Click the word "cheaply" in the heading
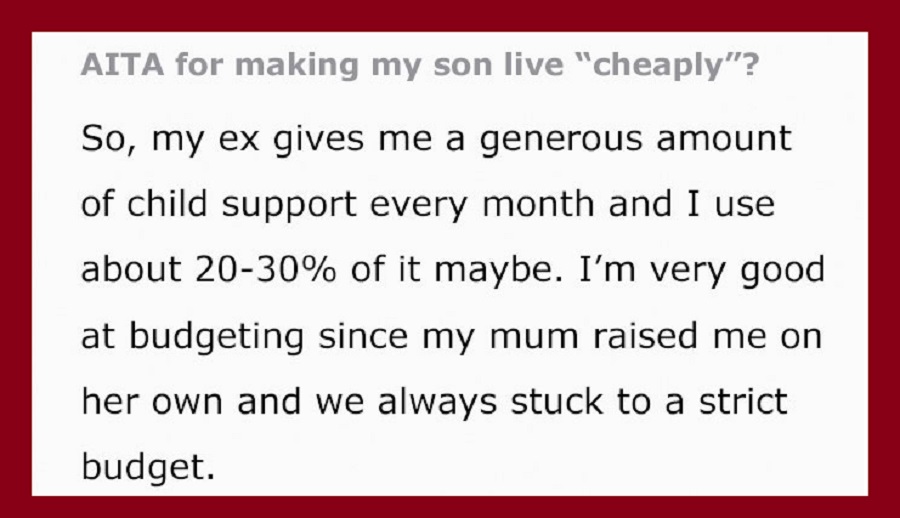This screenshot has width=900, height=518. [666, 65]
